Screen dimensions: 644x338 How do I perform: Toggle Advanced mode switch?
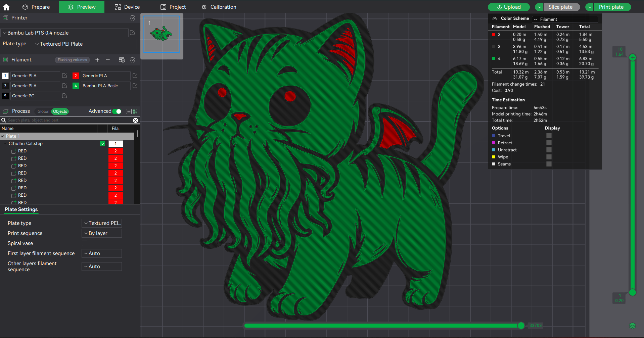[x=117, y=111]
